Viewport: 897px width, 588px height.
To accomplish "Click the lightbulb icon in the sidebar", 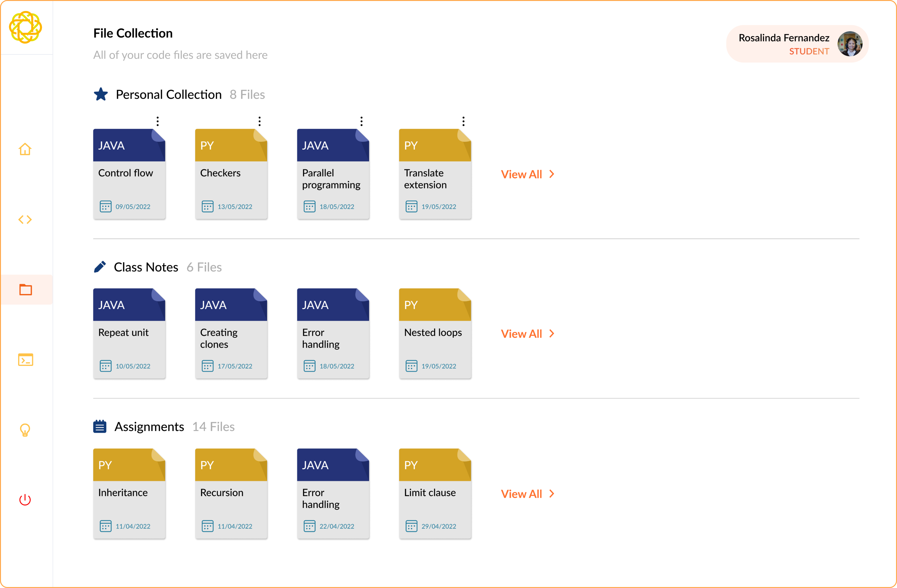I will click(25, 430).
